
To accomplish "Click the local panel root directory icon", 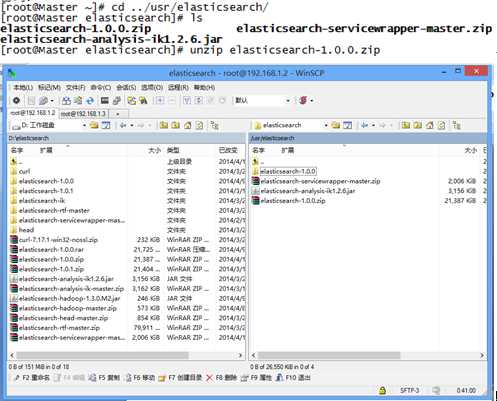I will tap(175, 125).
